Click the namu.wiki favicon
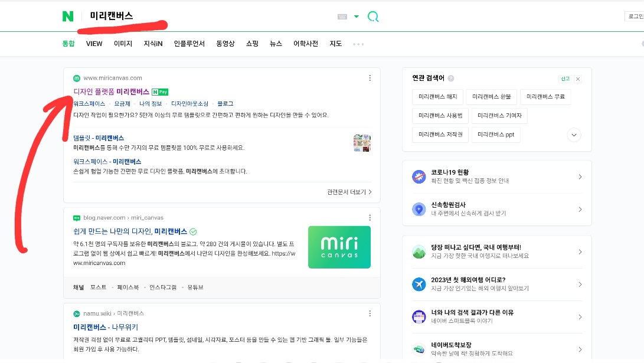This screenshot has width=644, height=363. (x=76, y=314)
